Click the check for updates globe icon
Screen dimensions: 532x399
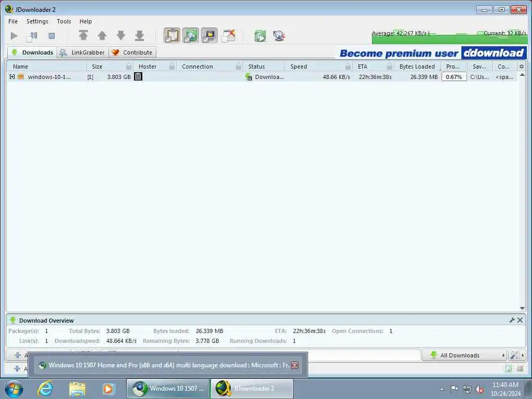click(x=279, y=36)
